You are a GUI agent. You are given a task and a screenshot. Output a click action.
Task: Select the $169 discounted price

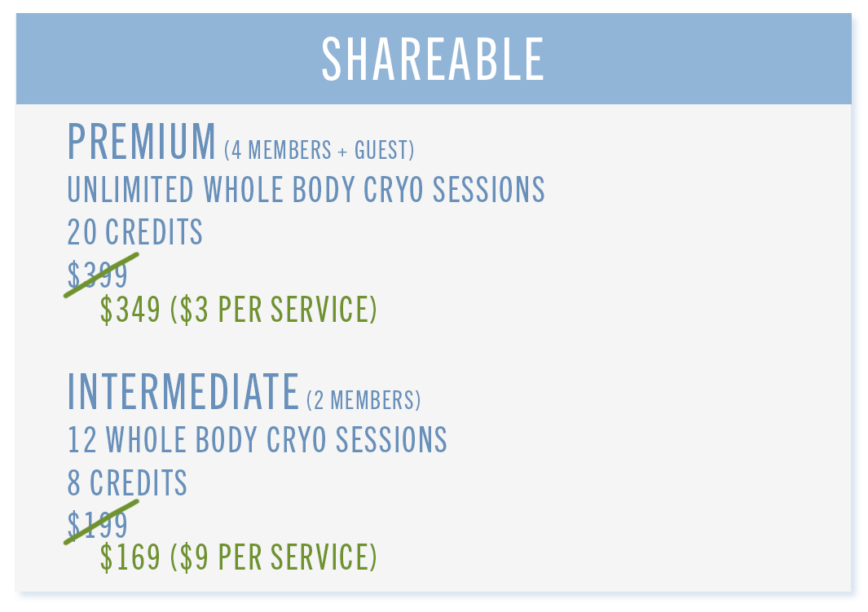pyautogui.click(x=130, y=557)
